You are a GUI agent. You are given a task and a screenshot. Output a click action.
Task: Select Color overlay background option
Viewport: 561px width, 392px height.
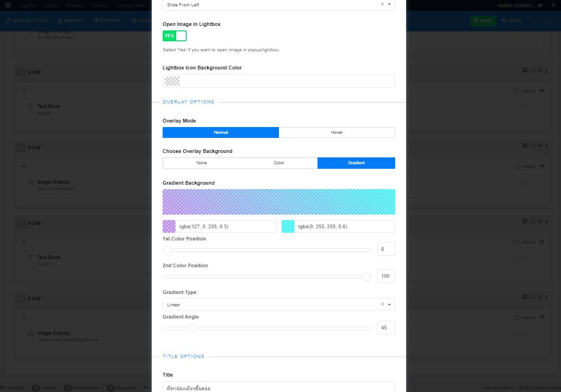pos(278,163)
